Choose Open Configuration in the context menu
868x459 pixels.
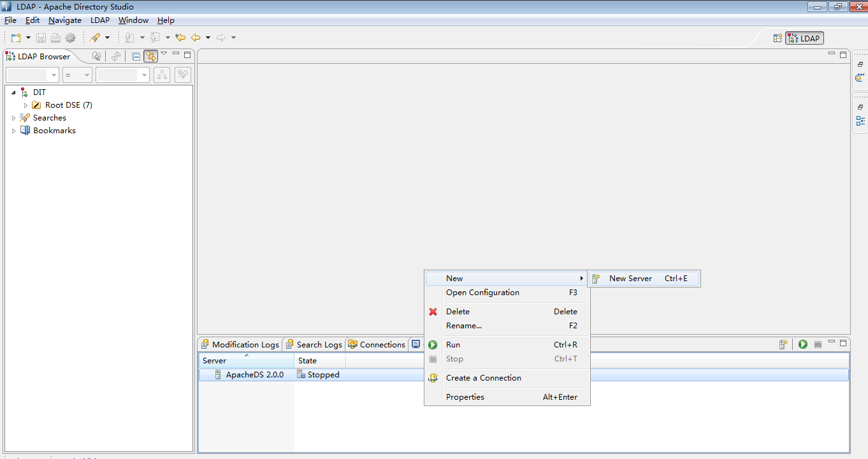507,293
